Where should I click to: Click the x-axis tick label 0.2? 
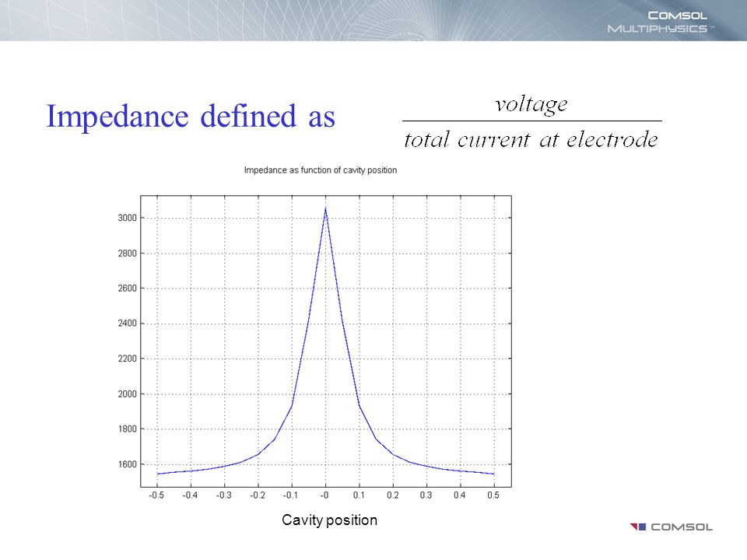point(392,495)
